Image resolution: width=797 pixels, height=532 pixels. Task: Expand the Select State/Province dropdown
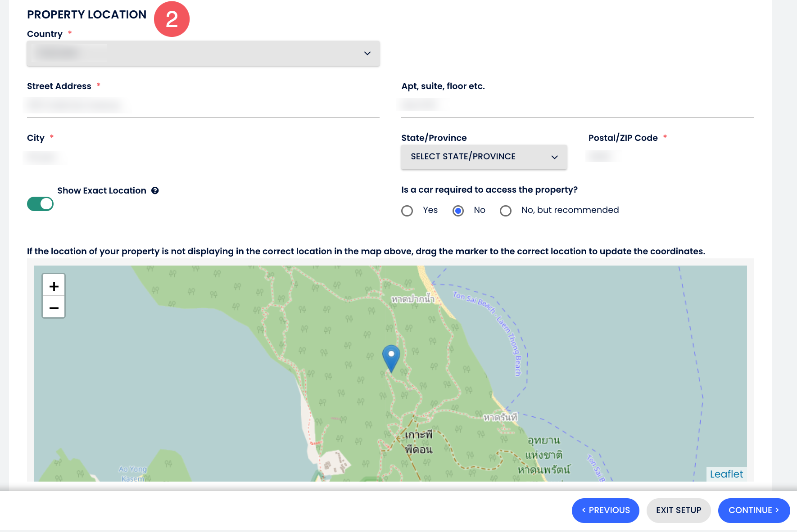click(x=484, y=157)
